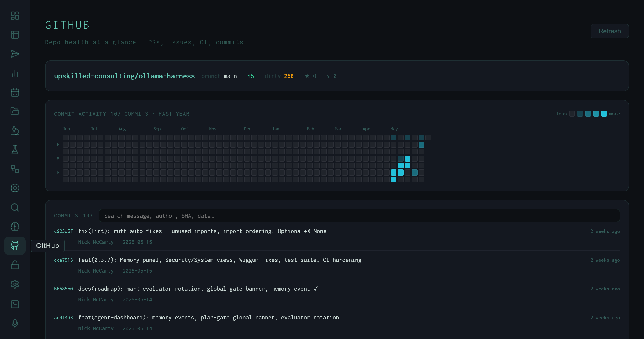The image size is (644, 339).
Task: Click the Dec month label on heatmap
Action: coord(248,129)
